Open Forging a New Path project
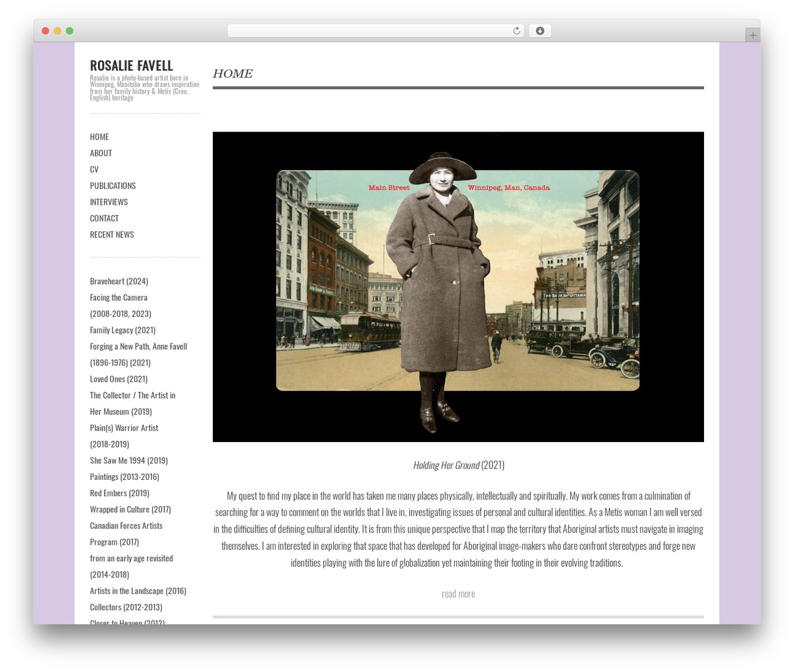This screenshot has width=794, height=672. 138,354
